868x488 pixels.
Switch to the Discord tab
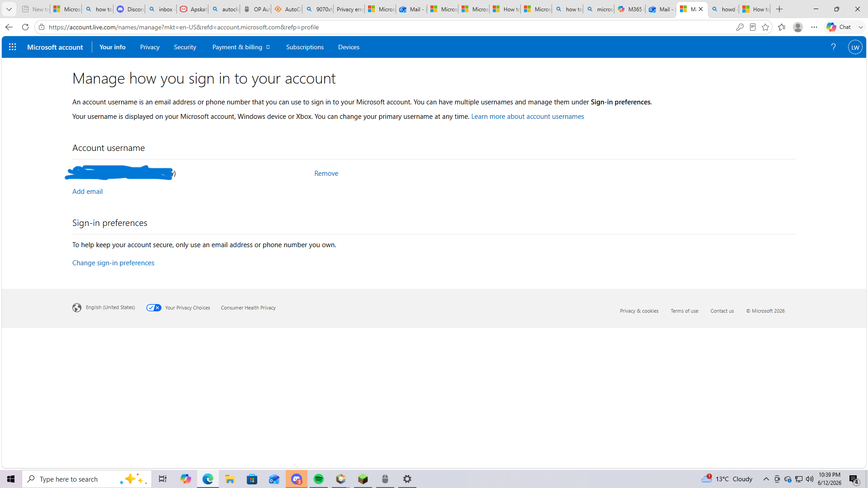click(129, 9)
